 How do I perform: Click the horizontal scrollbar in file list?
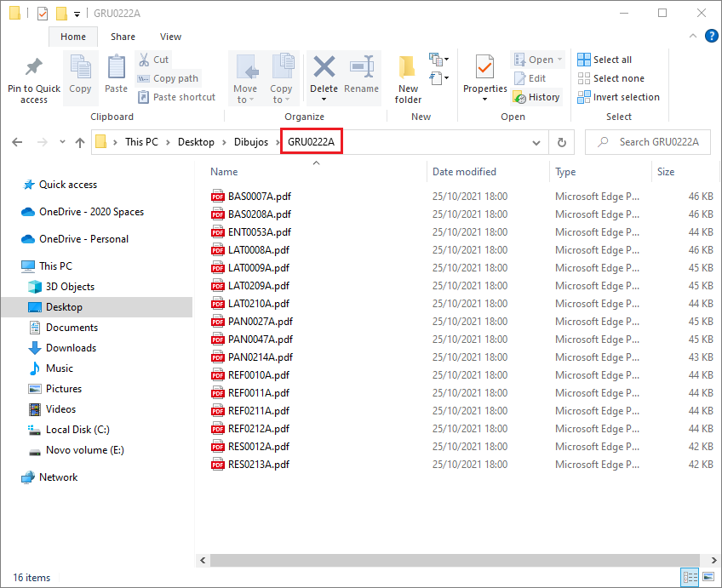pyautogui.click(x=455, y=560)
